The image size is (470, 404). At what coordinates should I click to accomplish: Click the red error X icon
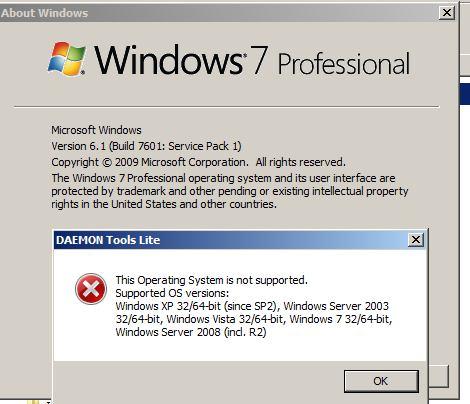[91, 289]
